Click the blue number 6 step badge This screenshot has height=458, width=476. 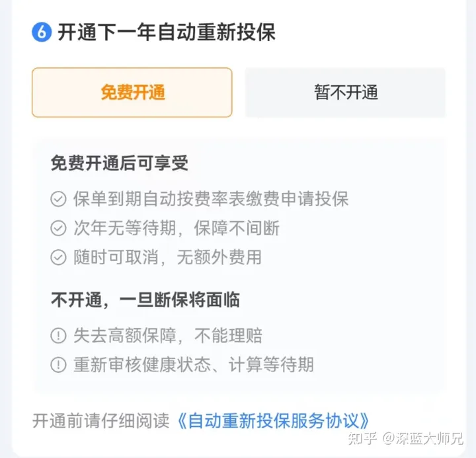click(x=42, y=32)
